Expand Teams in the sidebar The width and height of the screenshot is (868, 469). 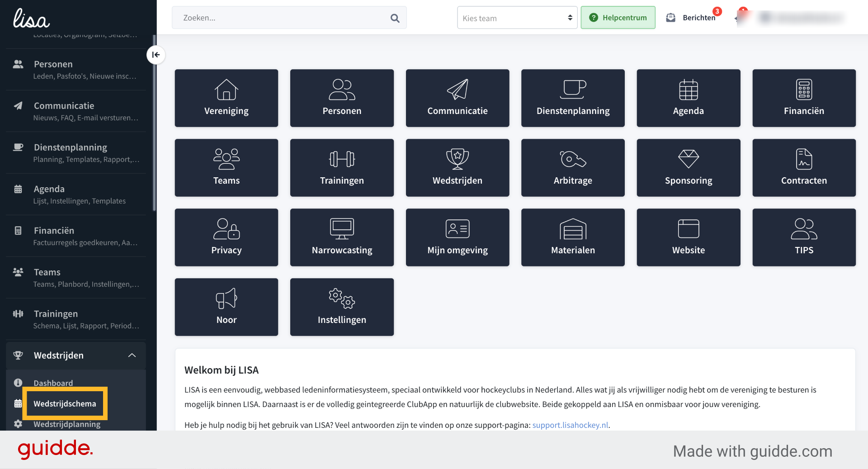pyautogui.click(x=76, y=278)
